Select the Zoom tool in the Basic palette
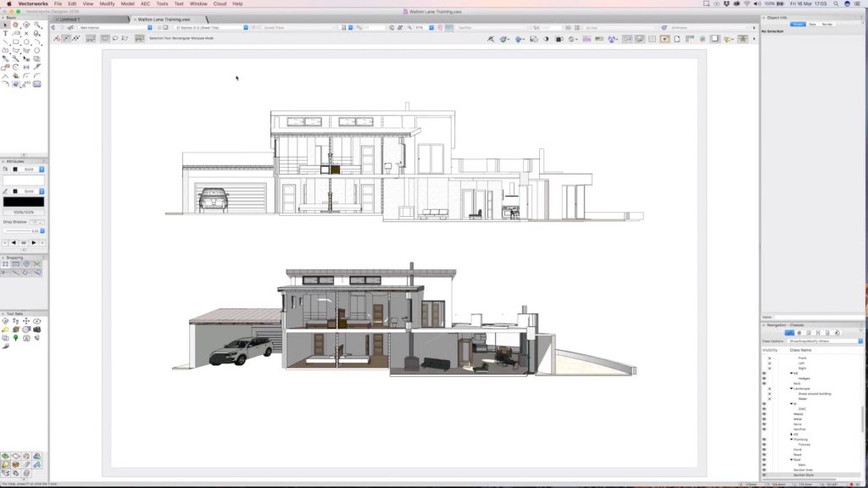 pos(37,25)
